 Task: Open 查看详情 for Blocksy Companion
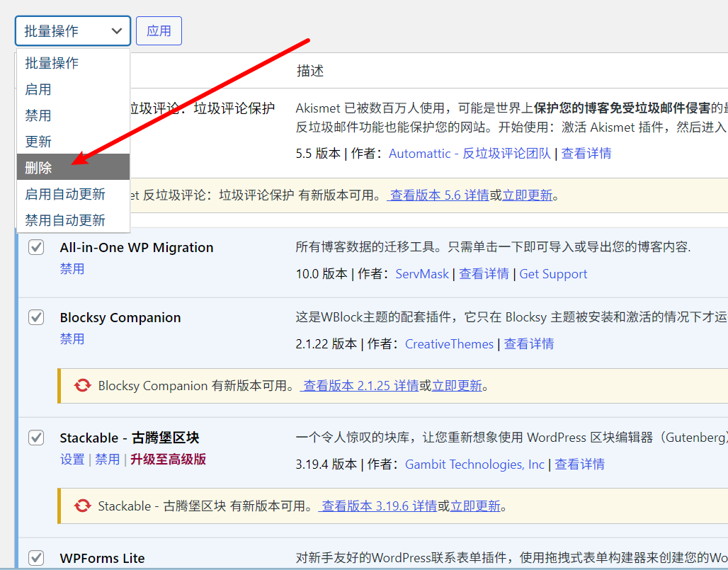pos(529,344)
